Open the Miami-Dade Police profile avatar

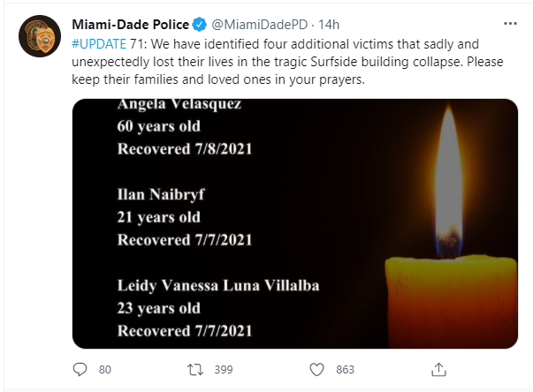coord(40,36)
